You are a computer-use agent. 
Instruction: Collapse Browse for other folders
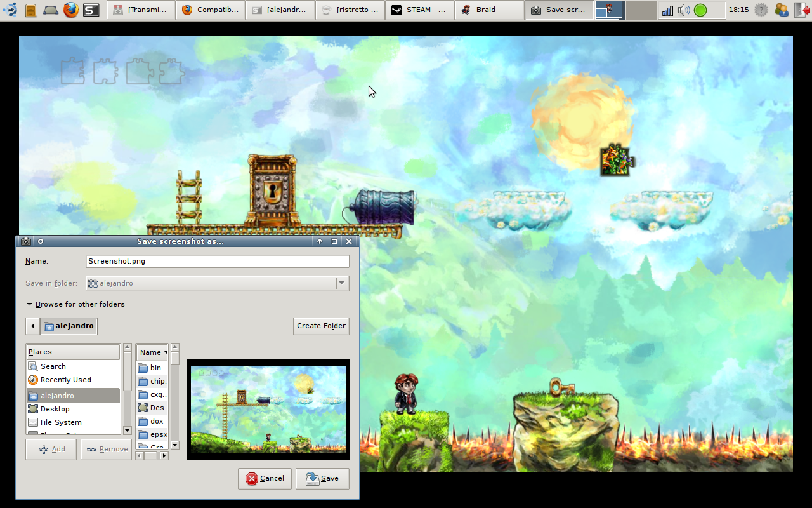[x=75, y=304]
